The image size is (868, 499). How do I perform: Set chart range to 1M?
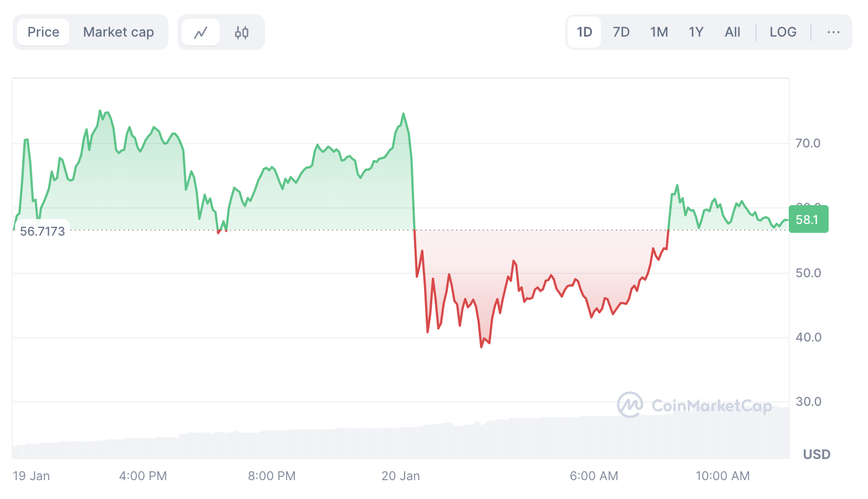(x=659, y=32)
